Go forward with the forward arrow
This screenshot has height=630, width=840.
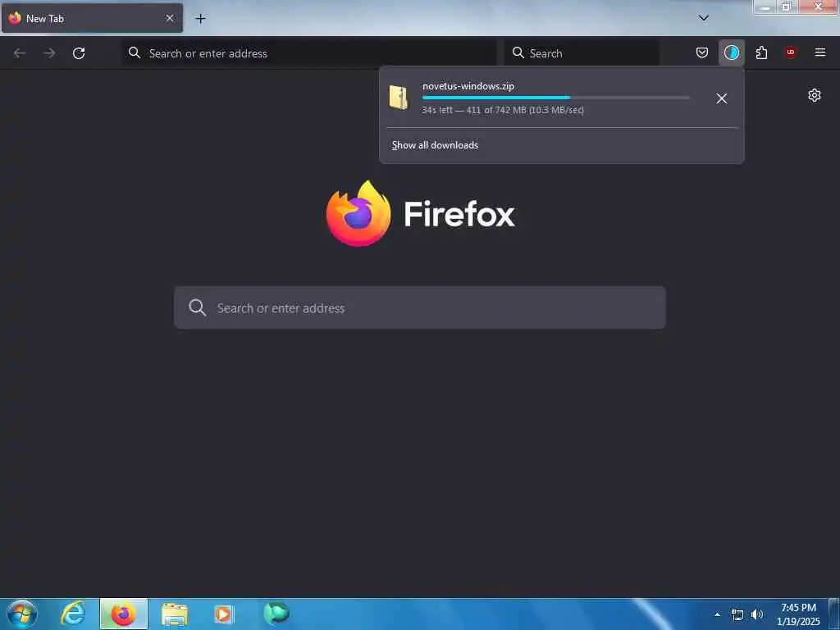[49, 53]
